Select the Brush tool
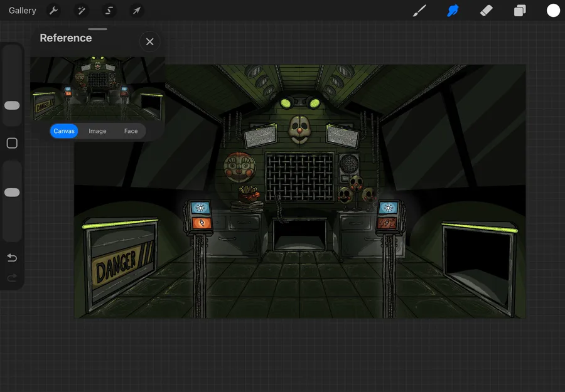The width and height of the screenshot is (565, 392). pyautogui.click(x=419, y=11)
